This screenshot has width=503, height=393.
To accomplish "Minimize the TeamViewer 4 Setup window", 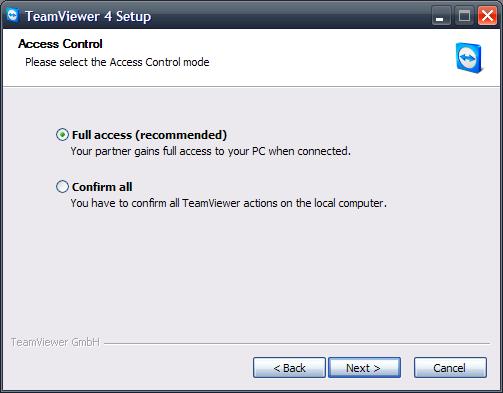I will (x=440, y=16).
